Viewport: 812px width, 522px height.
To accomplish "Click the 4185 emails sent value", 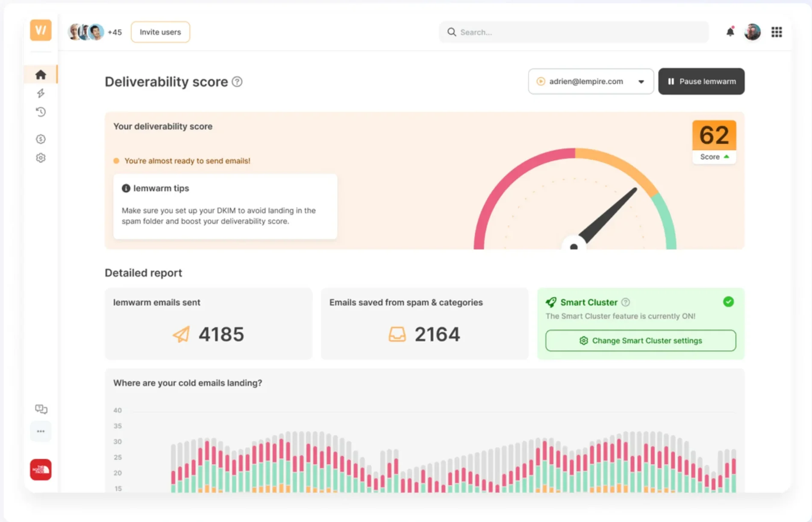I will tap(221, 334).
